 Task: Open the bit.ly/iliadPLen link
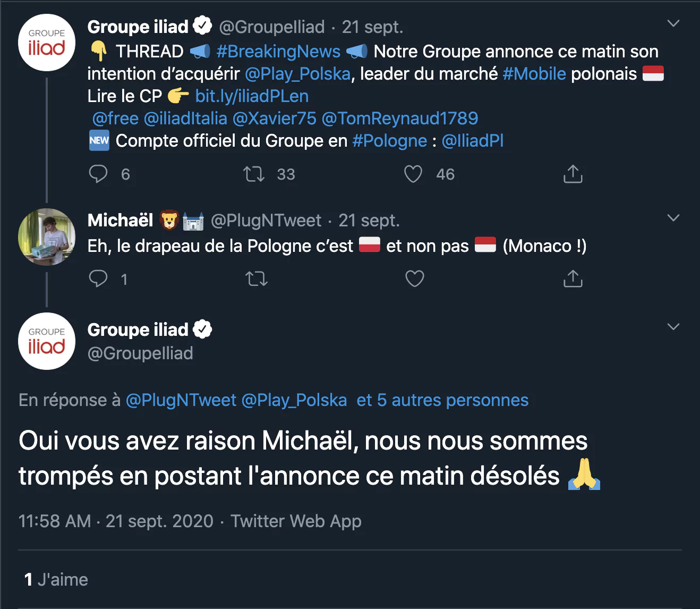252,96
